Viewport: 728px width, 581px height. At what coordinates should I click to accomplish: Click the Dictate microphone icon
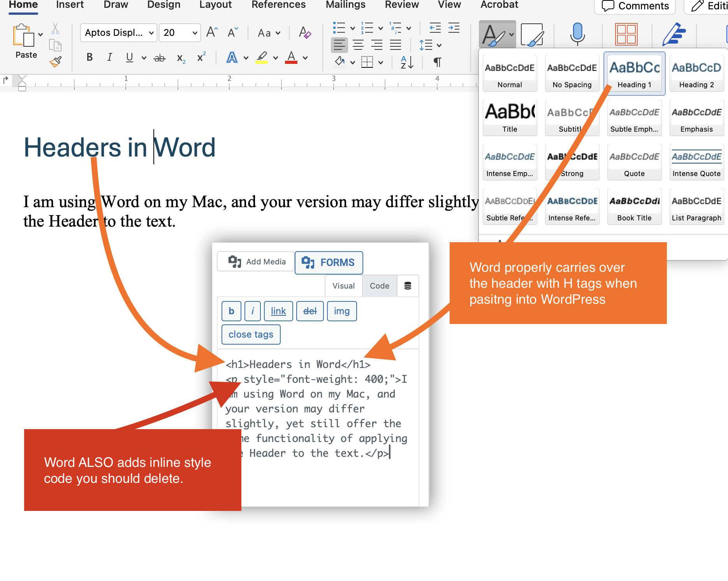577,34
